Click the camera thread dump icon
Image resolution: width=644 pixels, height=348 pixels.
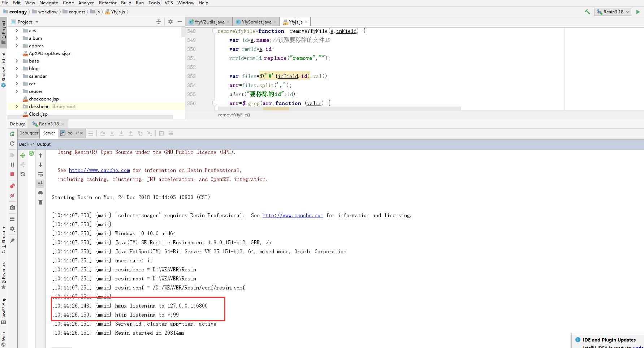click(12, 207)
